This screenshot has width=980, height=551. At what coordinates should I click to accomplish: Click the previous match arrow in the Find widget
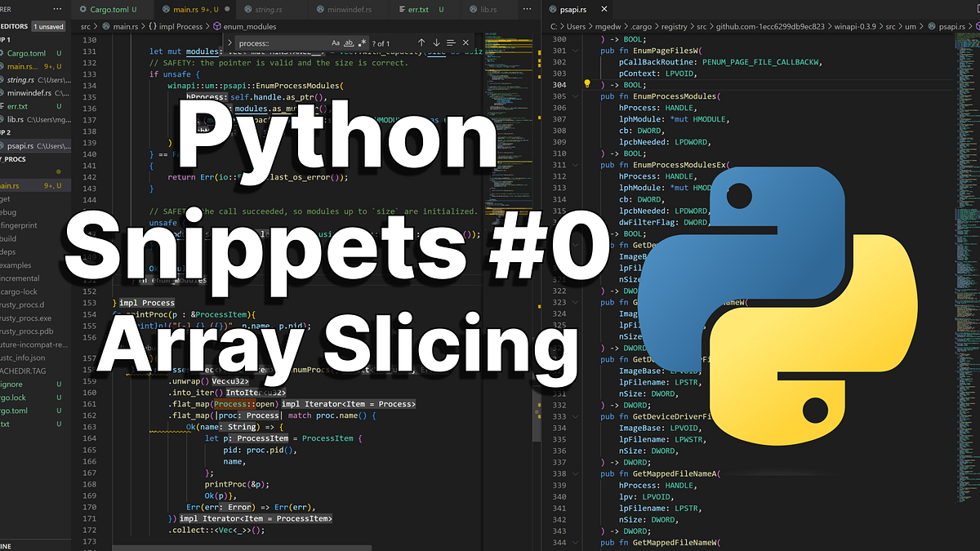coord(421,42)
